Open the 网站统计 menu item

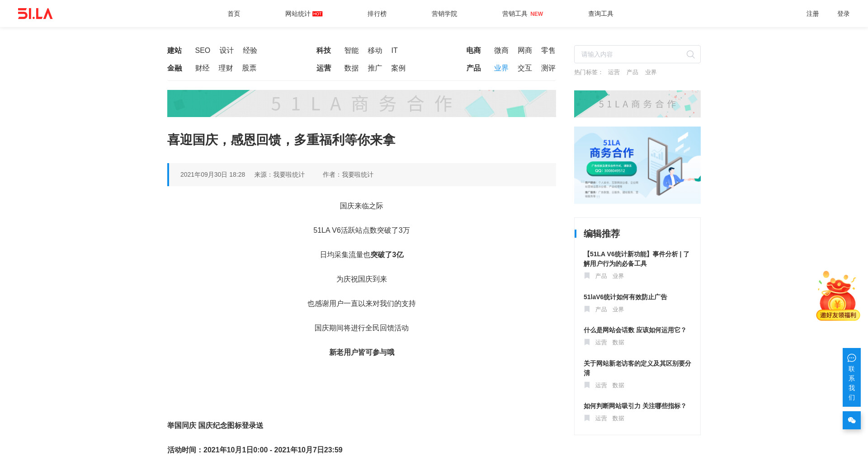(x=298, y=14)
